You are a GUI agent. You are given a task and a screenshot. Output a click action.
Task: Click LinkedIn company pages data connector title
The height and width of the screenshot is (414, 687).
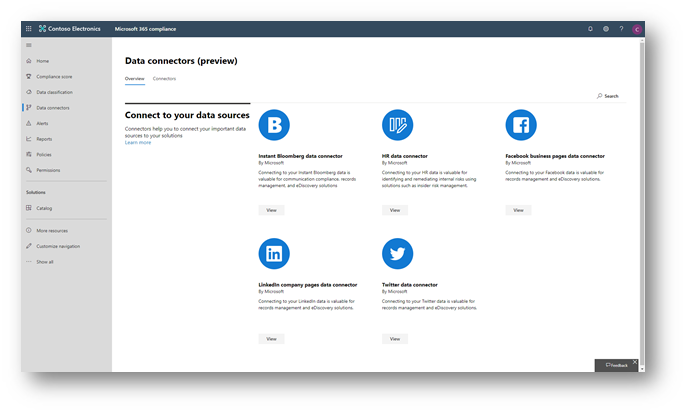click(x=308, y=285)
